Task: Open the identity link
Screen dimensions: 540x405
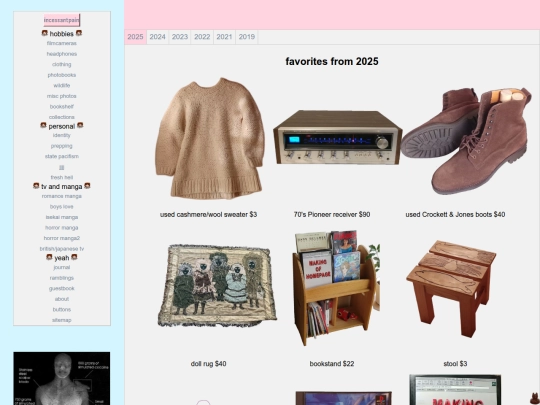Action: click(x=62, y=135)
